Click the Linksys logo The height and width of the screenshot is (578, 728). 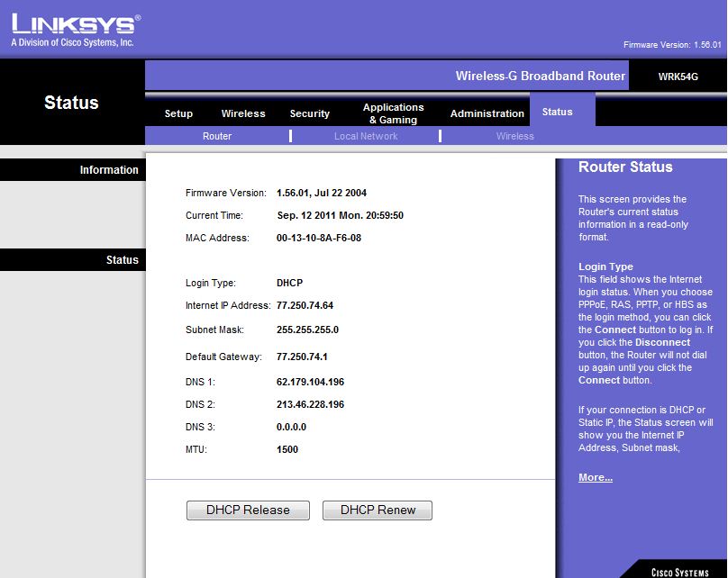(x=77, y=23)
